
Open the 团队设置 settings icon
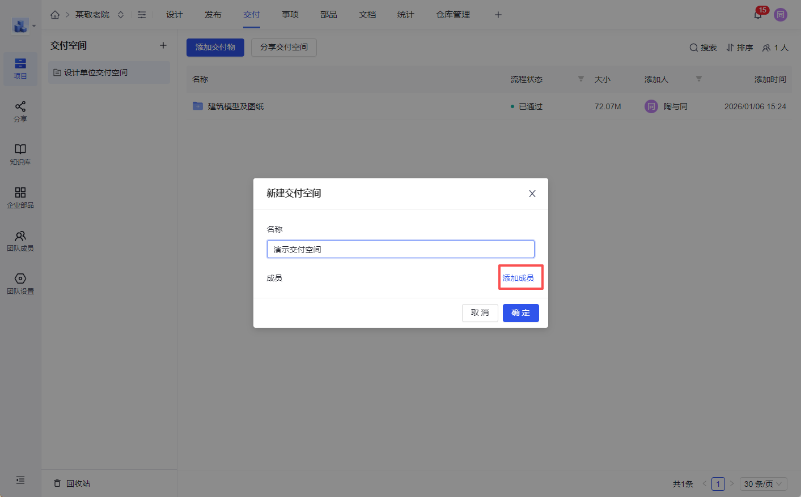point(20,283)
